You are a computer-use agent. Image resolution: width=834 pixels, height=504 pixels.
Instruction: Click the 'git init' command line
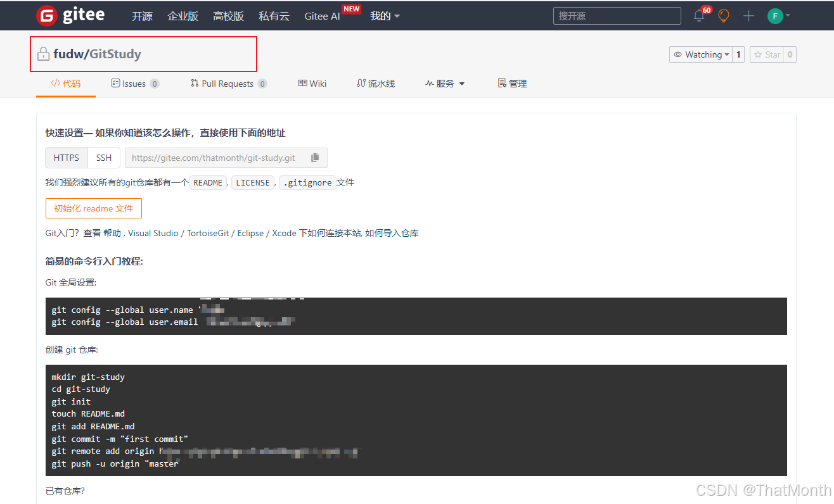(71, 401)
